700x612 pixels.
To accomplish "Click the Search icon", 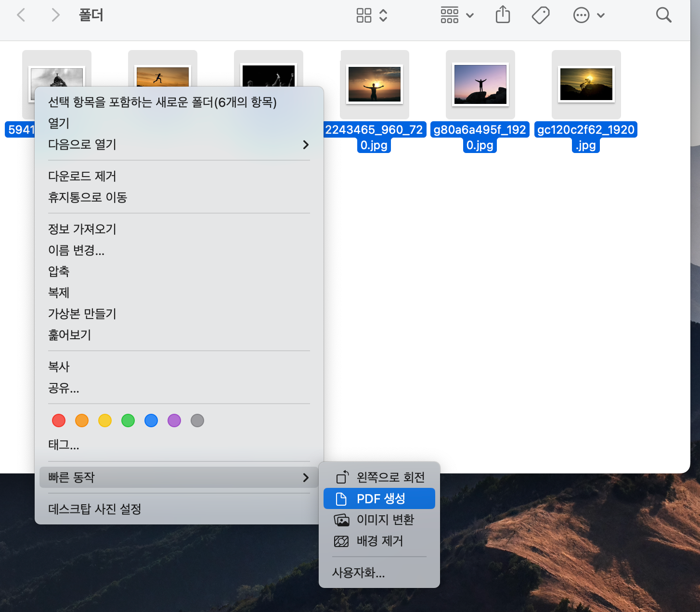I will tap(663, 15).
